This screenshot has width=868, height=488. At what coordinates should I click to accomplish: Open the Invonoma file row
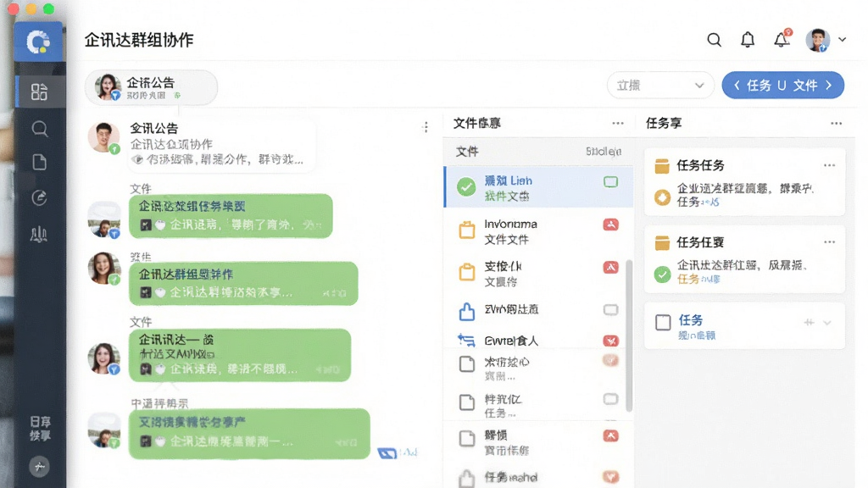click(538, 231)
